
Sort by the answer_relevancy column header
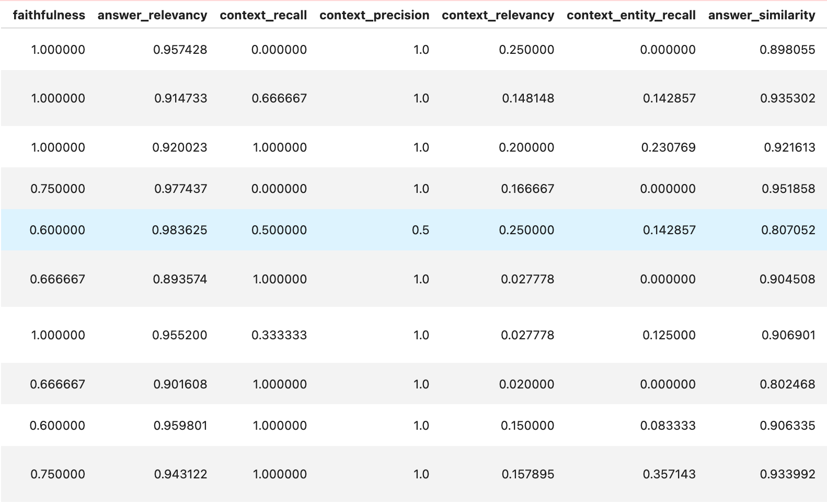pyautogui.click(x=152, y=15)
